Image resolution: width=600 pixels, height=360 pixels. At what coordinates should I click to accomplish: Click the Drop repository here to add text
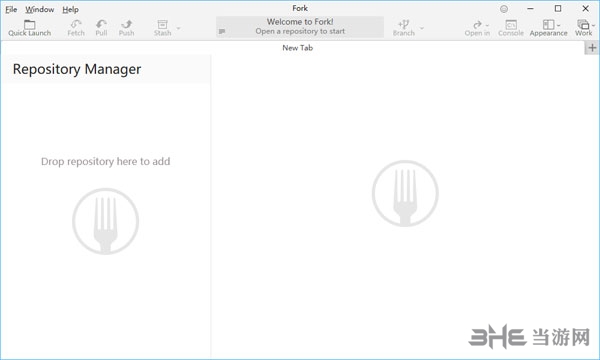pos(106,161)
